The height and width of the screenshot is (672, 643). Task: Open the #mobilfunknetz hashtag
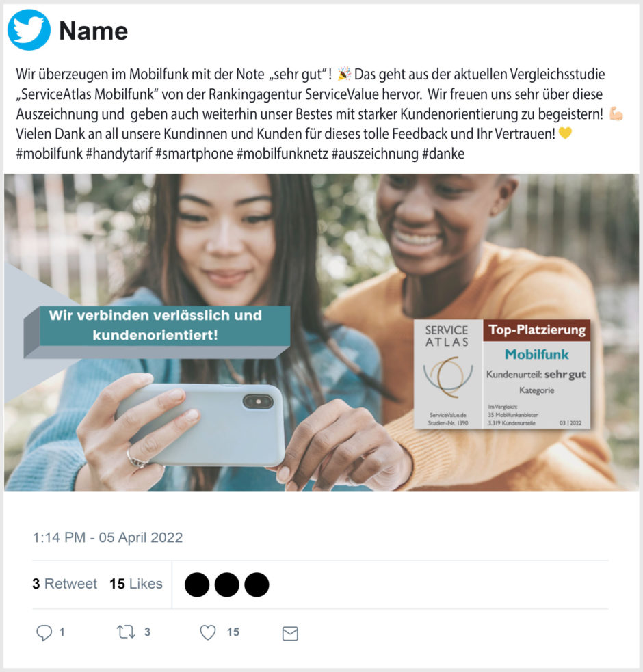coord(283,153)
